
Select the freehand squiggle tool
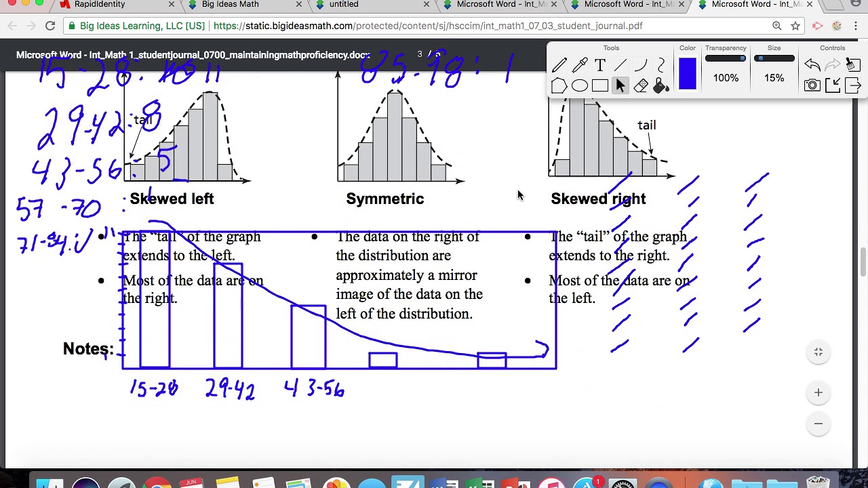tap(661, 66)
